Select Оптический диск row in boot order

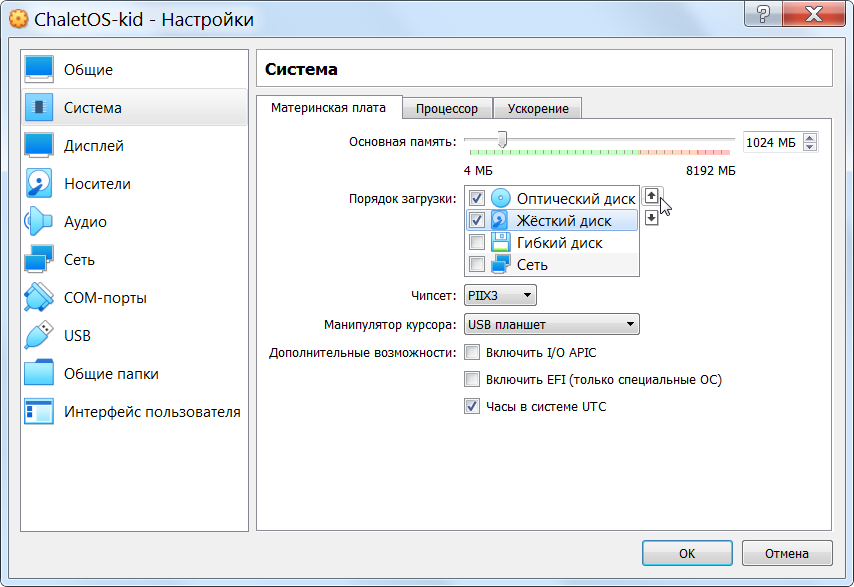551,198
